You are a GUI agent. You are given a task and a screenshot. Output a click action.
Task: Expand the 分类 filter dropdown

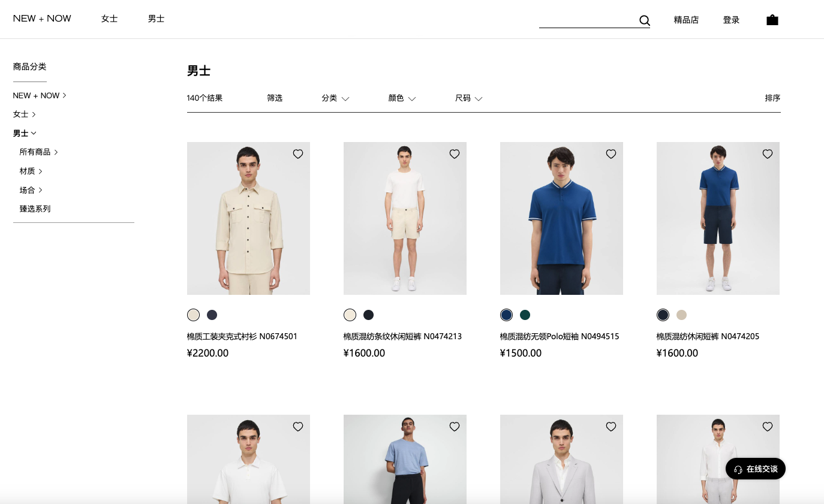click(335, 98)
